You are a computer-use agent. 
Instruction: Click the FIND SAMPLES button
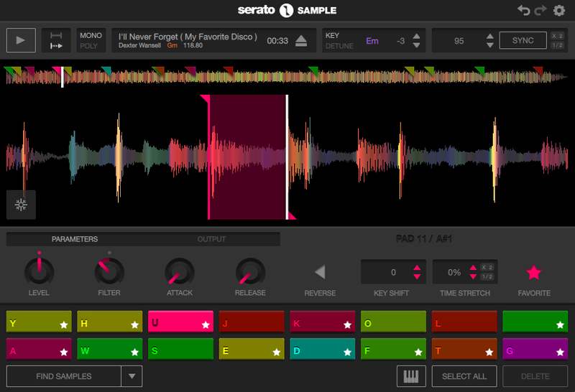point(64,376)
